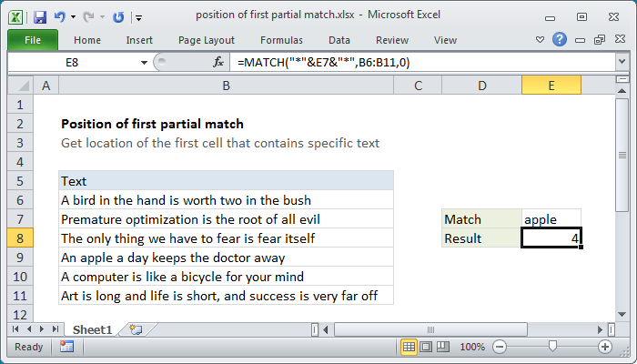Click the zoom slider handle

[552, 347]
